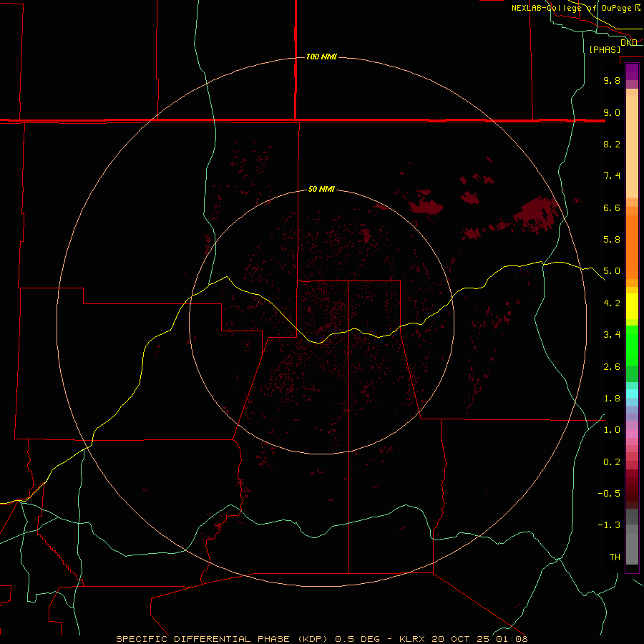
Task: Click the 5.0 value on color scale
Action: click(x=612, y=271)
